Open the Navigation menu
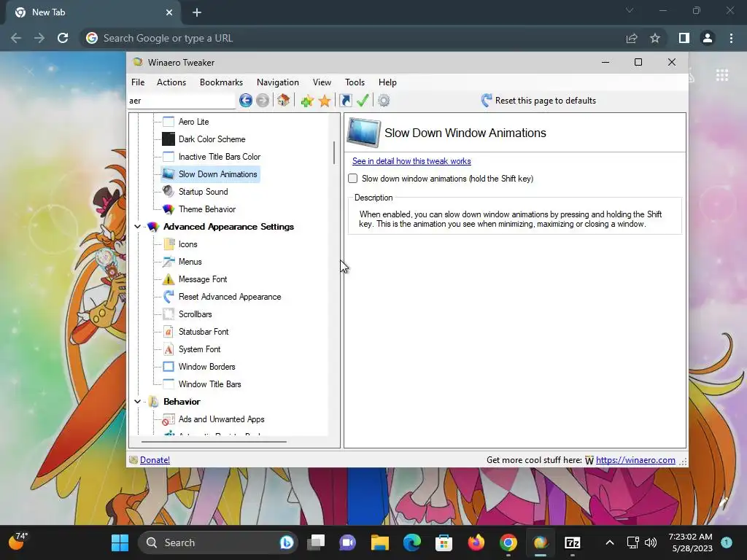Viewport: 747px width, 560px height. click(x=278, y=82)
